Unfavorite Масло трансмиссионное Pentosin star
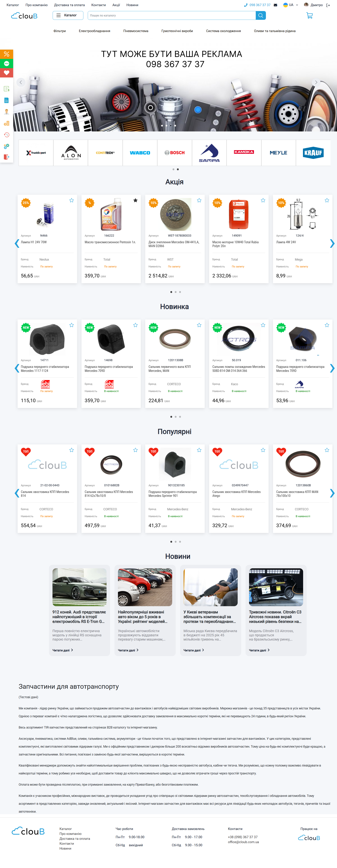Screen dimensions: 337x868 click(x=135, y=200)
